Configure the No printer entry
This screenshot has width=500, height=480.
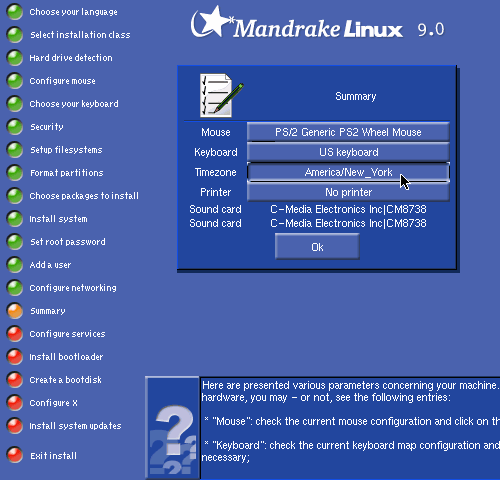pyautogui.click(x=348, y=192)
